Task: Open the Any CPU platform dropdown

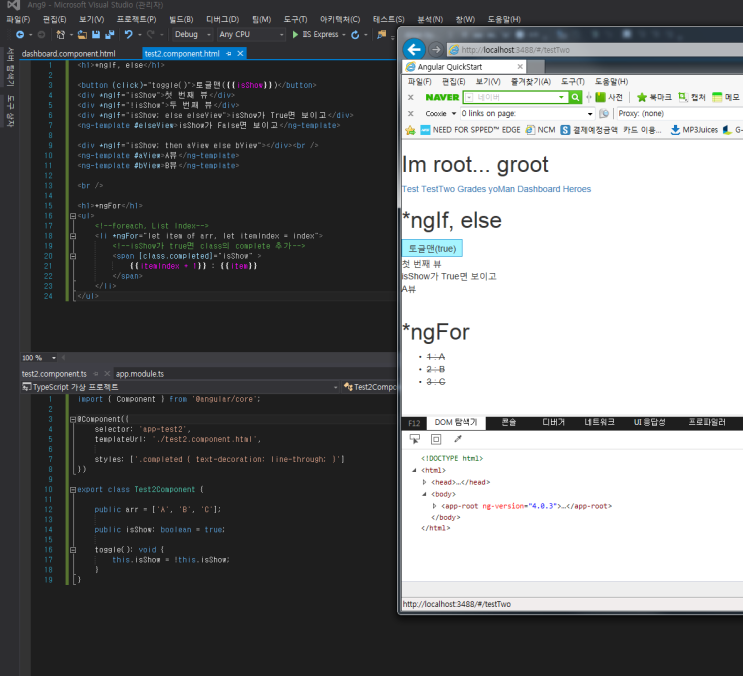Action: click(x=252, y=35)
